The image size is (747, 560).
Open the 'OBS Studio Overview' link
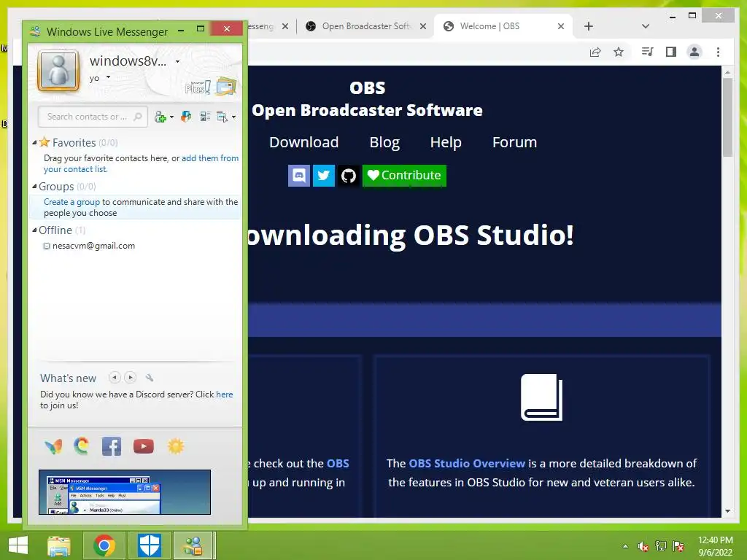tap(467, 463)
